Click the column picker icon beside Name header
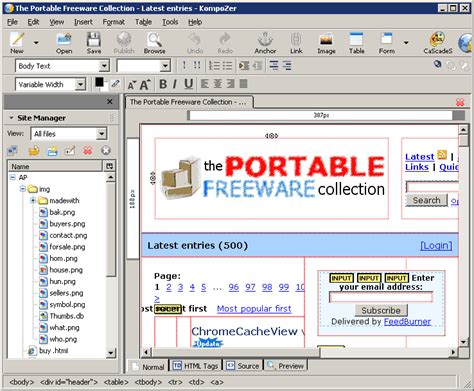The height and width of the screenshot is (391, 474). [110, 166]
